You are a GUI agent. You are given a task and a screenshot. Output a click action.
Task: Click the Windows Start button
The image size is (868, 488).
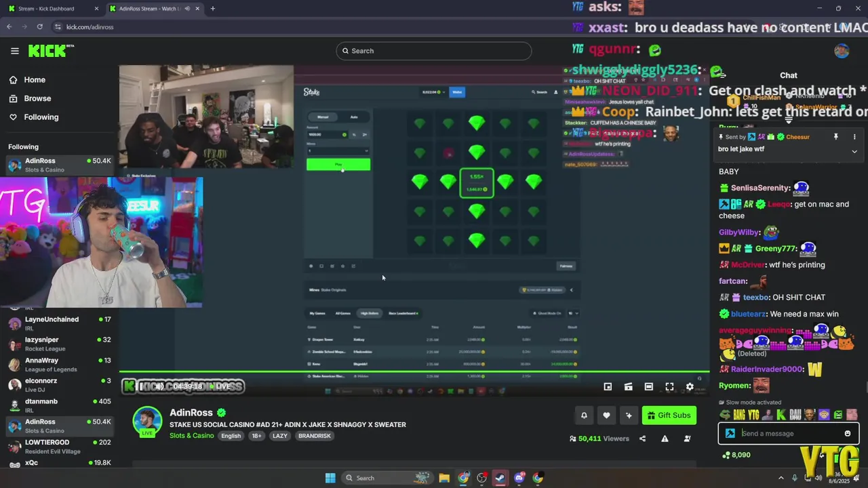click(x=330, y=478)
